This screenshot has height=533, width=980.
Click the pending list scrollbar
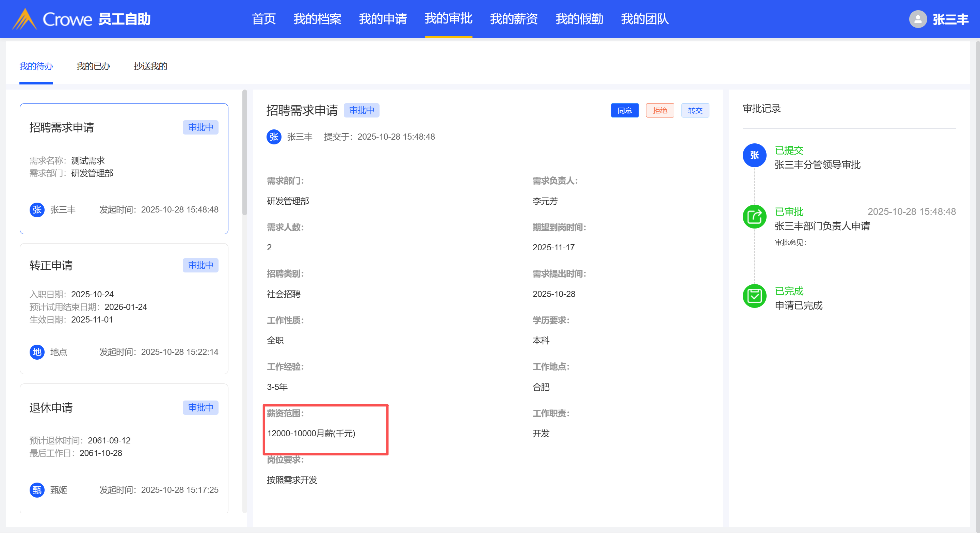coord(245,152)
